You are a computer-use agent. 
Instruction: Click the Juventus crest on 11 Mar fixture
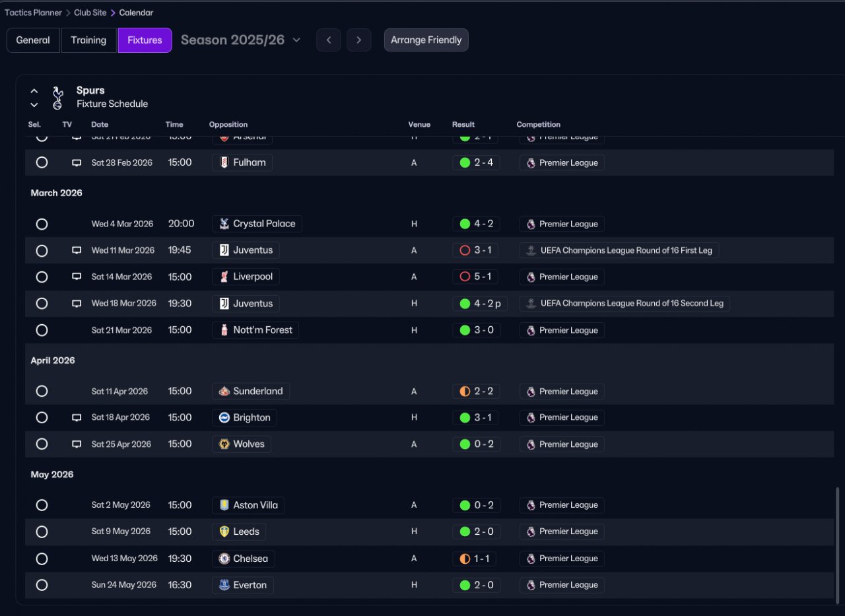pos(224,250)
